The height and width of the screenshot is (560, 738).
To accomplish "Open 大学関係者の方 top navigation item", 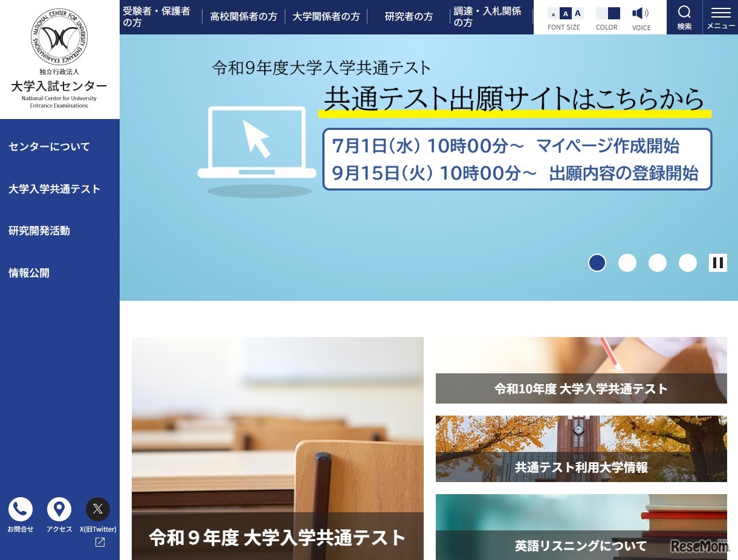I will click(x=326, y=17).
